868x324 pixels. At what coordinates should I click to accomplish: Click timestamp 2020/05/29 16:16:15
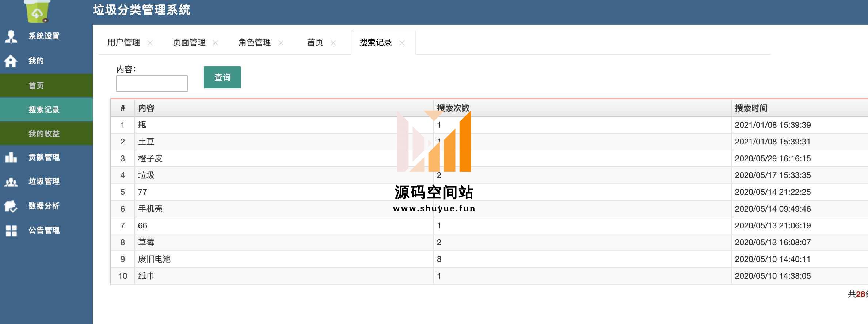773,159
